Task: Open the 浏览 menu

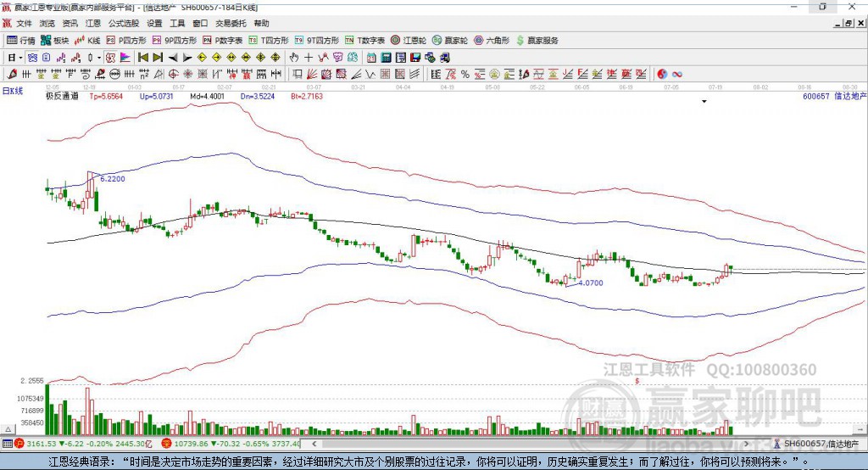Action: tap(47, 23)
